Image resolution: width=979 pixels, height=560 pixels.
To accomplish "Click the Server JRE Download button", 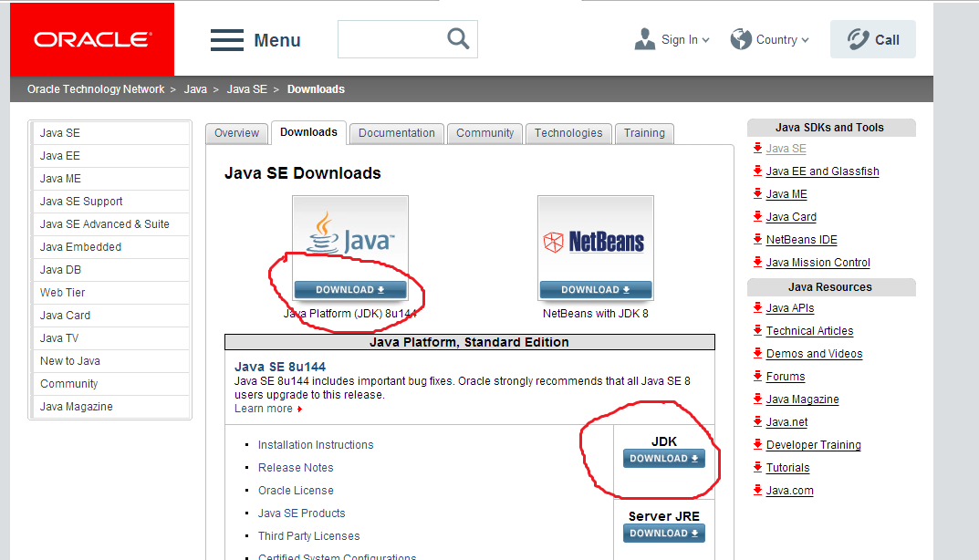I will [x=663, y=534].
